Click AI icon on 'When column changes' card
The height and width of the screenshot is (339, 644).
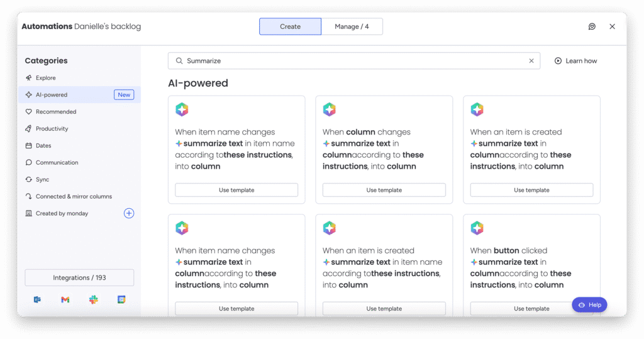330,109
